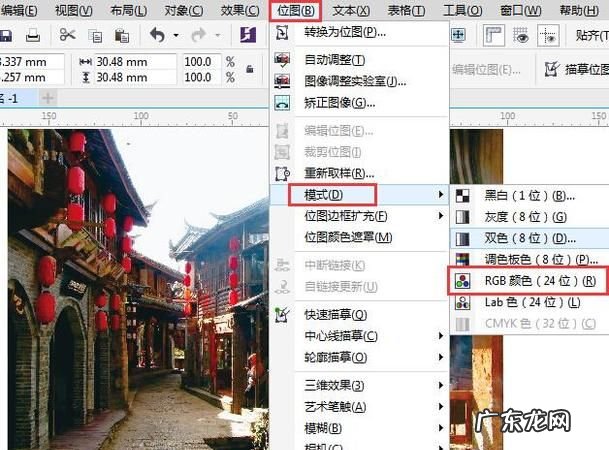
Task: Select 黑白 (1 位)(B)... mode
Action: [530, 196]
